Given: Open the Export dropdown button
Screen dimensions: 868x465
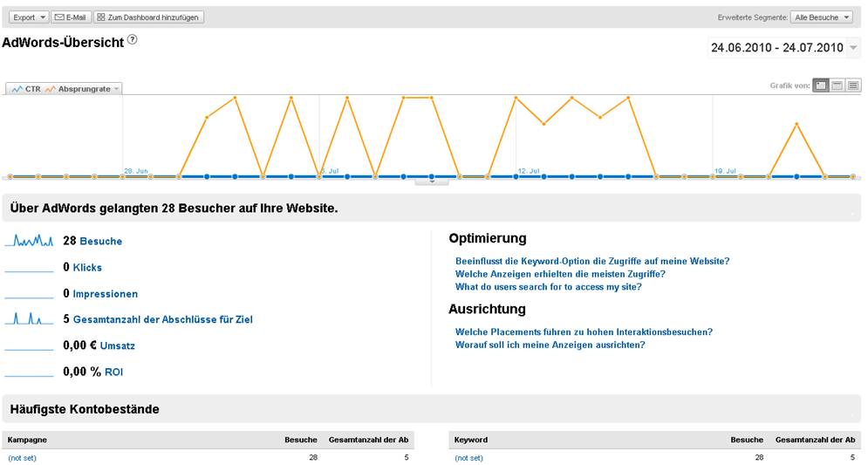Looking at the screenshot, I should tap(29, 17).
